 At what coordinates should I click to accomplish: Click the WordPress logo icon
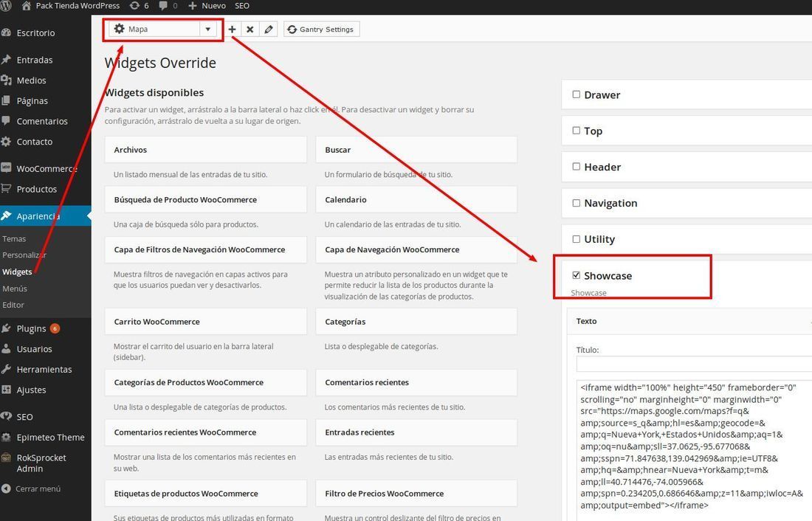[5, 6]
